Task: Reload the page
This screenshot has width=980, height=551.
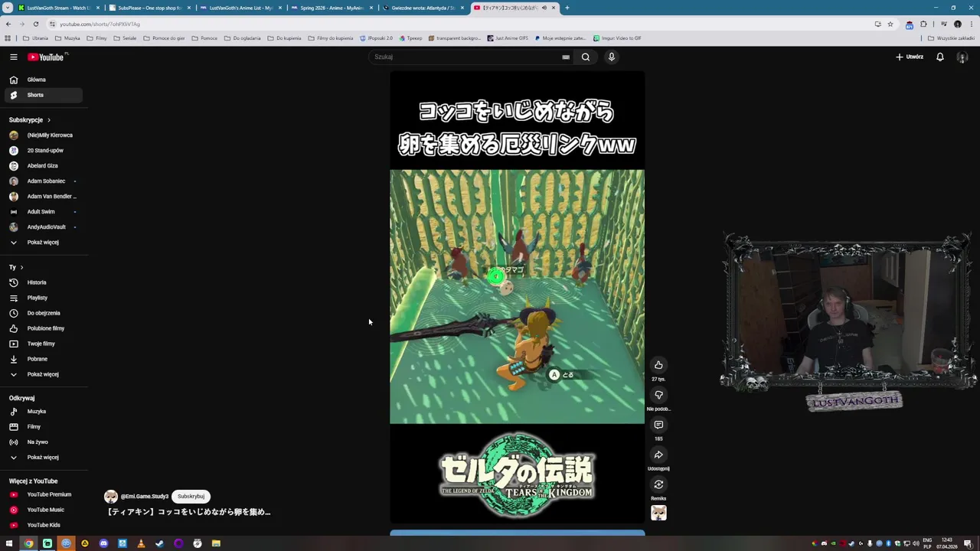Action: [35, 24]
